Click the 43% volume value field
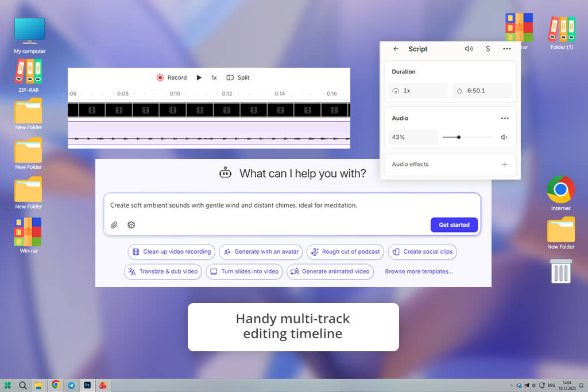Image resolution: width=588 pixels, height=392 pixels. 413,137
